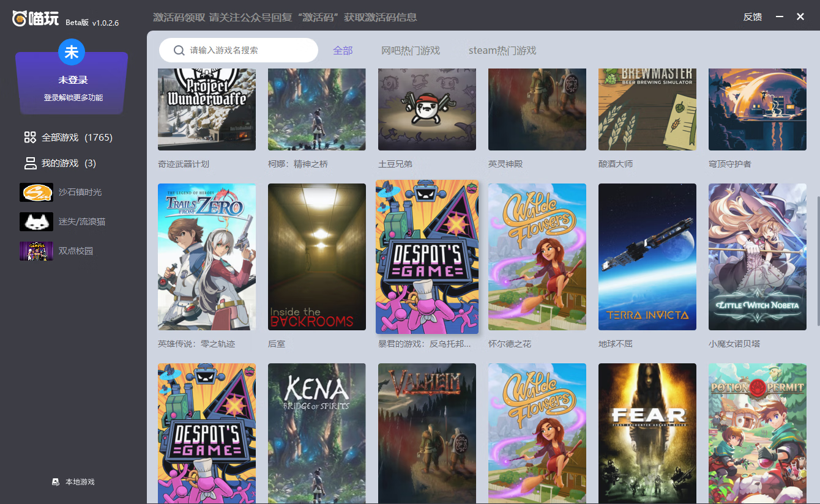Open Little Witch Nobeta cover
Screen dimensions: 820x504
pos(758,257)
